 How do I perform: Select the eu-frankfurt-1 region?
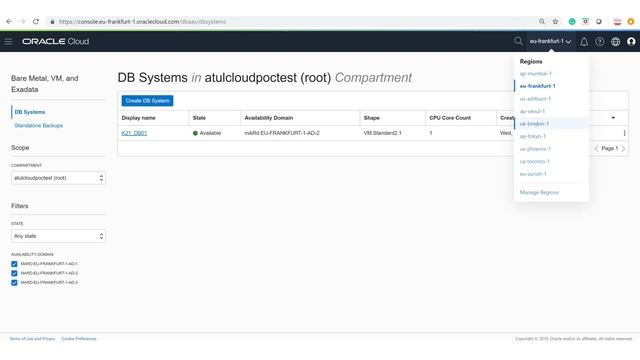pyautogui.click(x=538, y=86)
